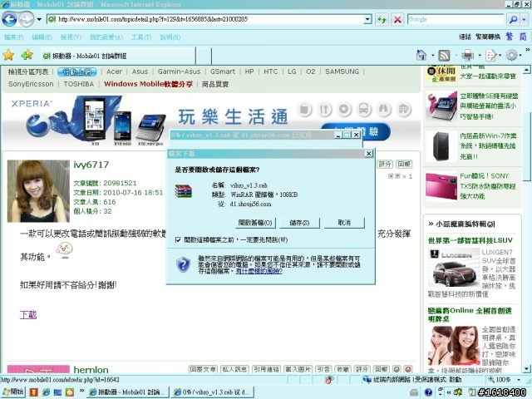This screenshot has height=399, width=532.
Task: Click the 回報 button on ivy6717's post
Action: [404, 165]
